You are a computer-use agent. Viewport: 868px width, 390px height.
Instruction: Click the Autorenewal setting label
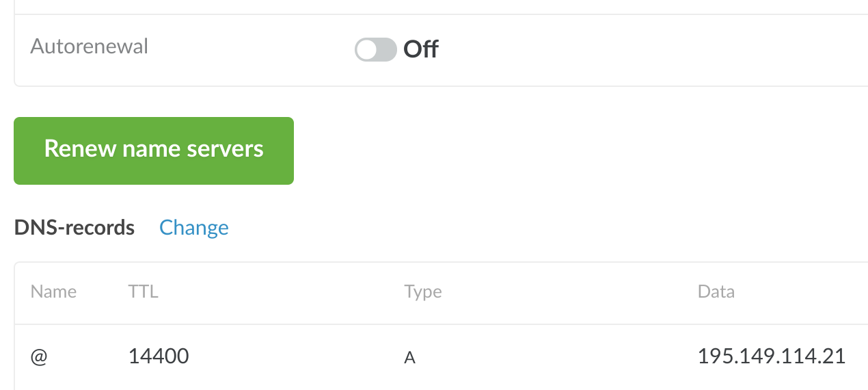[90, 47]
